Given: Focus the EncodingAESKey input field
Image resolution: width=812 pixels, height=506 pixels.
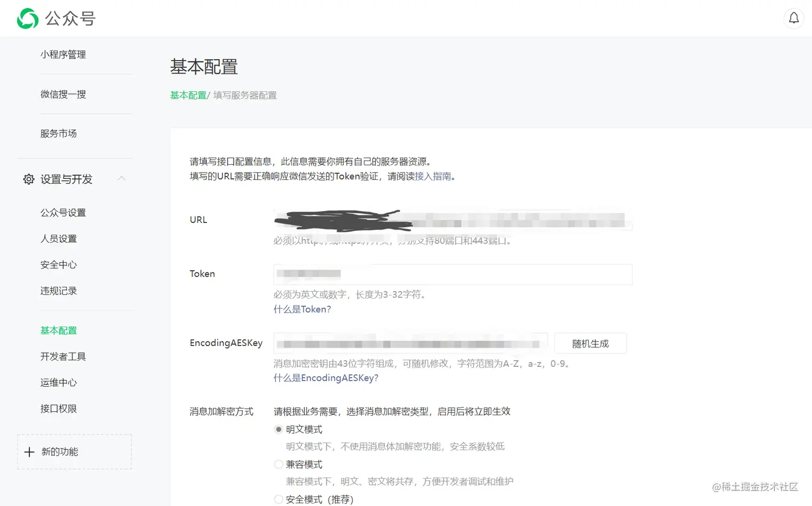Looking at the screenshot, I should [411, 343].
